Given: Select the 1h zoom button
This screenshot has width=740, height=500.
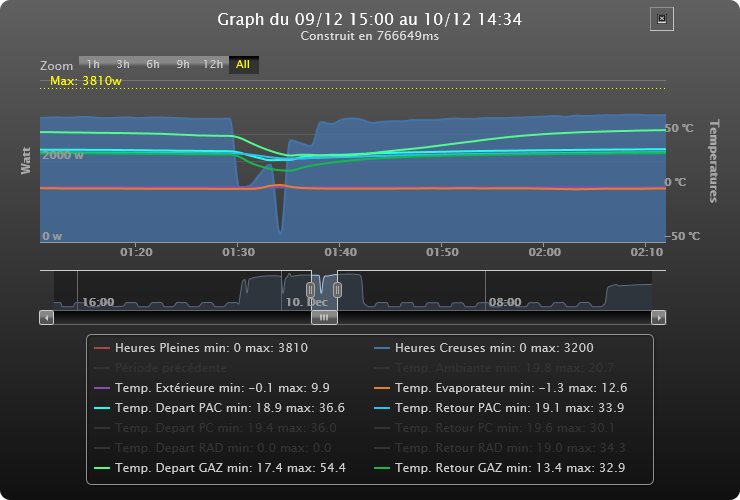Looking at the screenshot, I should tap(93, 64).
